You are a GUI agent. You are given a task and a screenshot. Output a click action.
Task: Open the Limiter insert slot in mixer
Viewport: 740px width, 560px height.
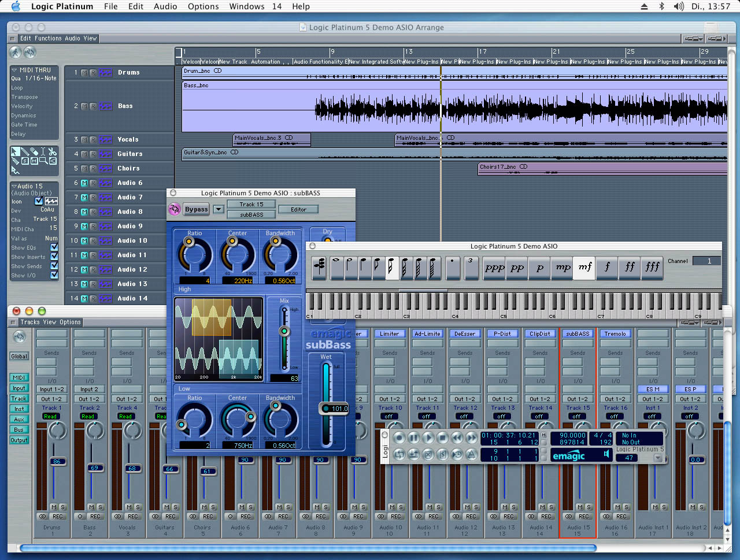click(x=389, y=333)
